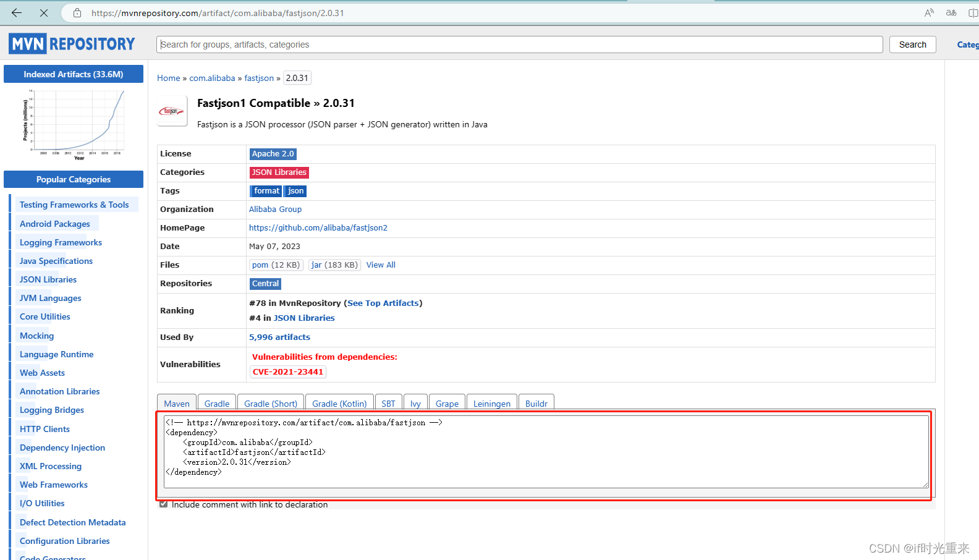Switch to the Gradle (Kotlin) tab
This screenshot has height=560, width=979.
(x=339, y=403)
